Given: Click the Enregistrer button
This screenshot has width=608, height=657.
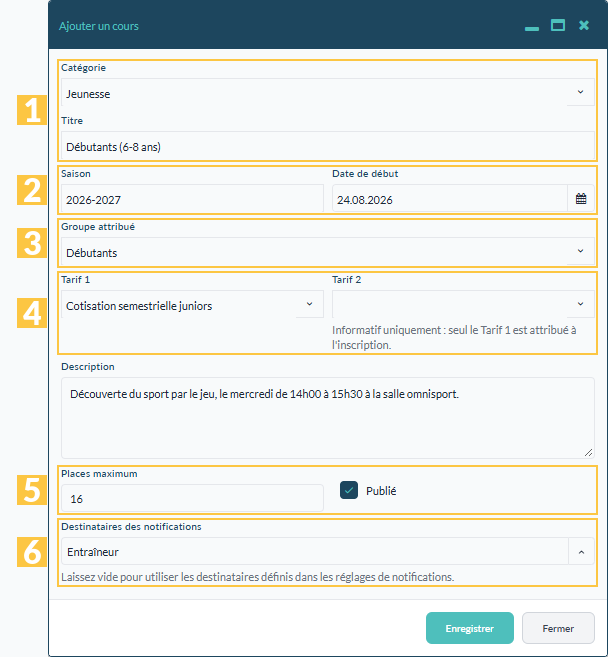Looking at the screenshot, I should (470, 628).
